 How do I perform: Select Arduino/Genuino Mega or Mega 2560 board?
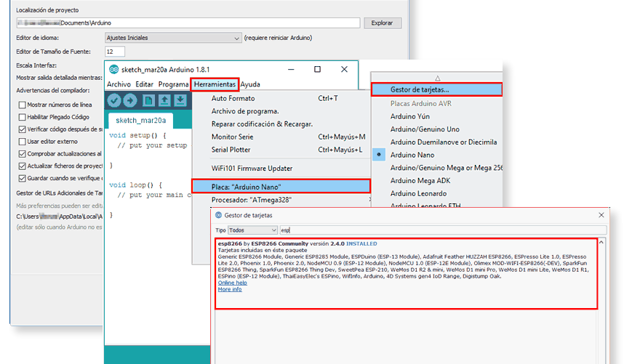446,168
